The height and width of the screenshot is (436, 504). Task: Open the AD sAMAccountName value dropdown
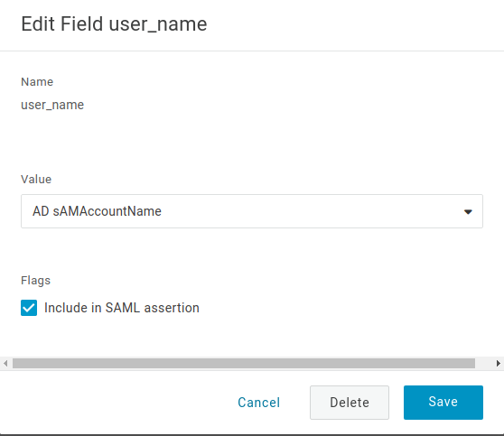(x=252, y=211)
